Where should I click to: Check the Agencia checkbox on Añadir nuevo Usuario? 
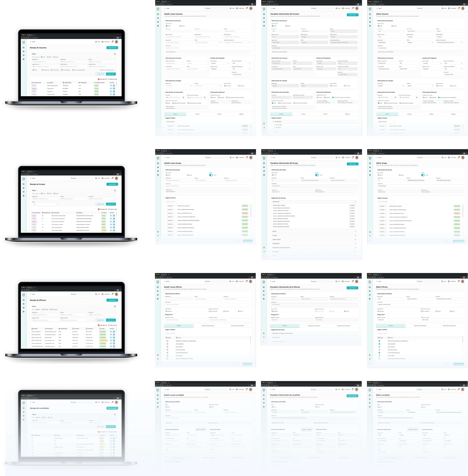click(x=180, y=26)
